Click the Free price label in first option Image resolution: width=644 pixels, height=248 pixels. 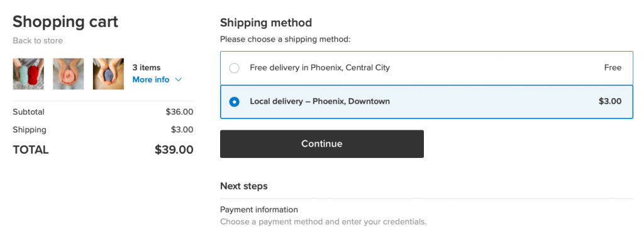(x=613, y=68)
